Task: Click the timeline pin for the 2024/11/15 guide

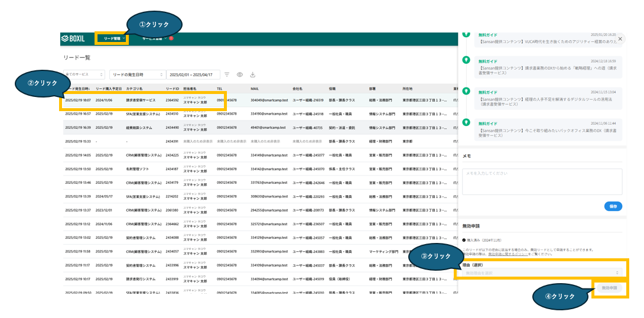Action: [x=466, y=92]
